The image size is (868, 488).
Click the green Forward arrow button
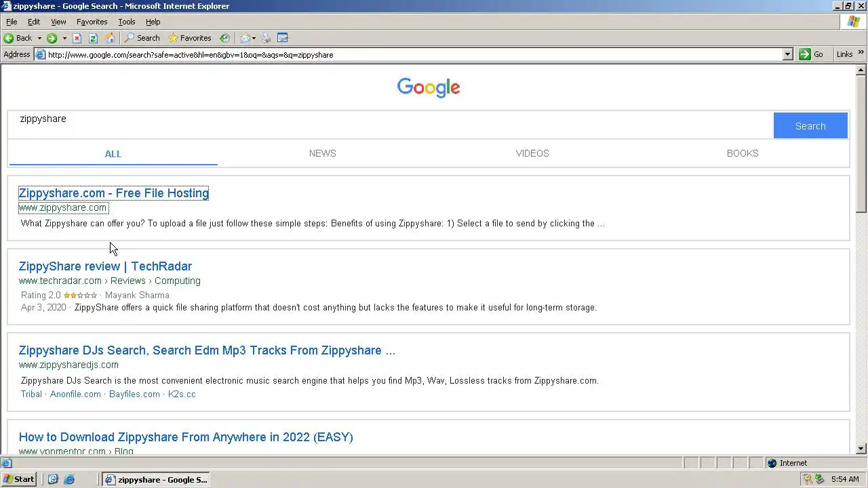pyautogui.click(x=52, y=38)
